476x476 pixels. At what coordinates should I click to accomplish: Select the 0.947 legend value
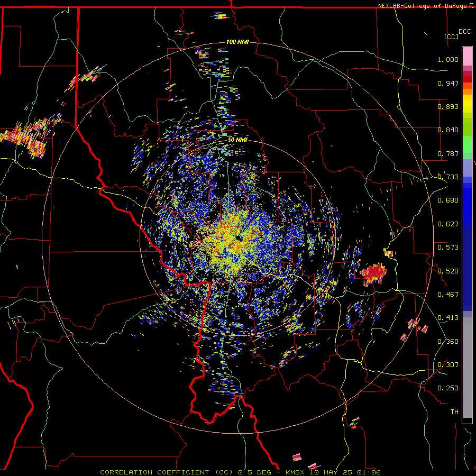[x=448, y=83]
